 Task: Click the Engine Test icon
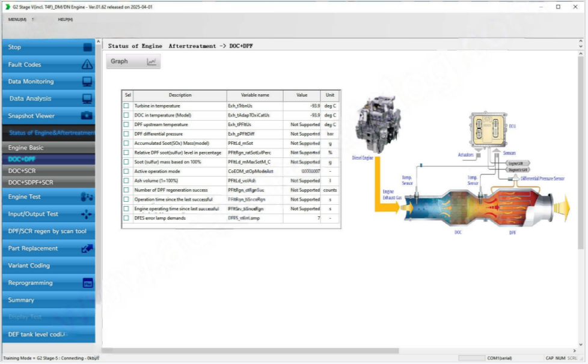(87, 196)
